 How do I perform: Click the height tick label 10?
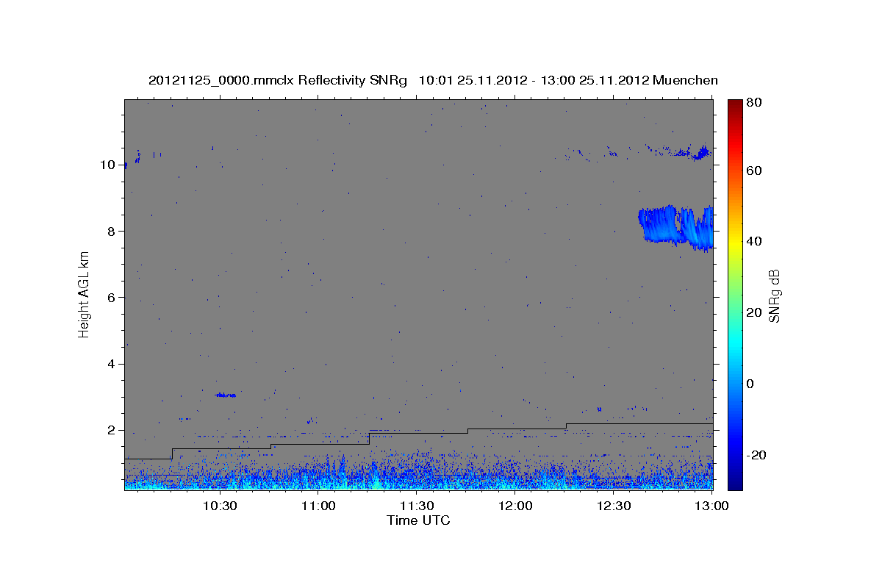(x=108, y=165)
